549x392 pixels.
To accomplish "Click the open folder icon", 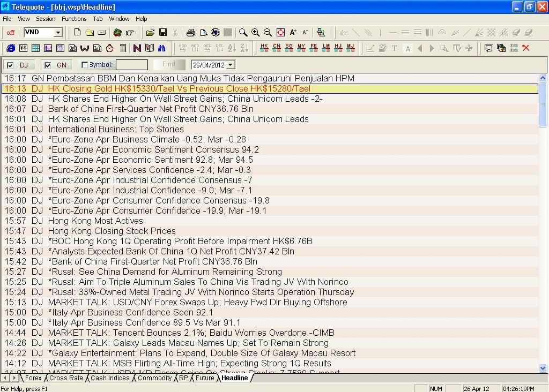I will pyautogui.click(x=150, y=33).
